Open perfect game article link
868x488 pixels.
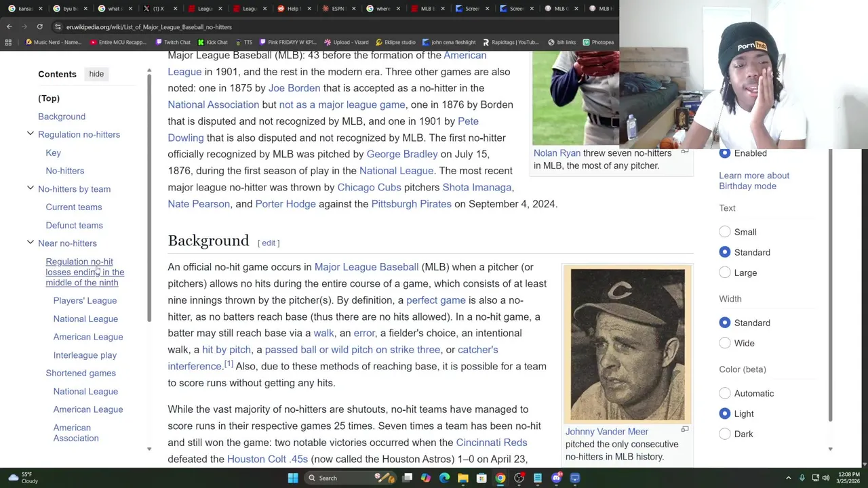(x=436, y=300)
